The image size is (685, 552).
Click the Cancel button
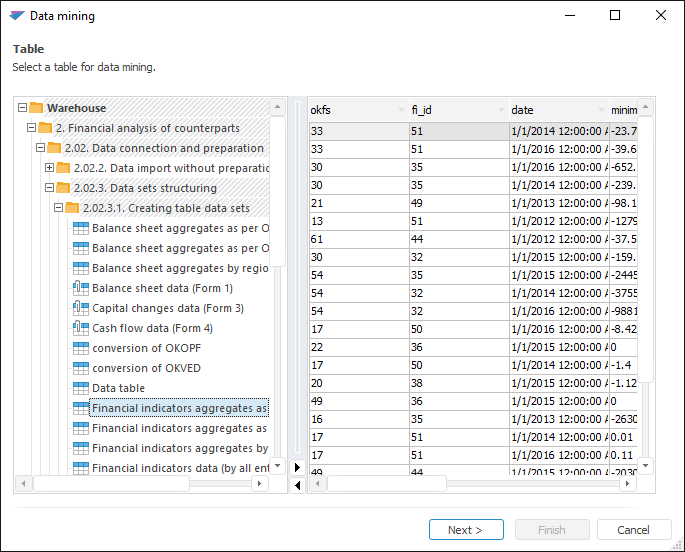634,530
